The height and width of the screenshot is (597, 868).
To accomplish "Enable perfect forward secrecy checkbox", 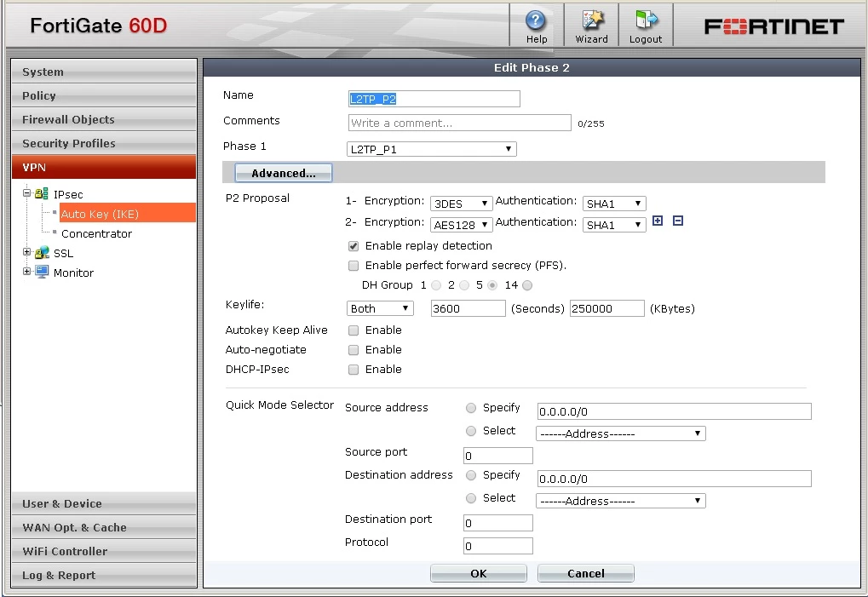I will 354,266.
